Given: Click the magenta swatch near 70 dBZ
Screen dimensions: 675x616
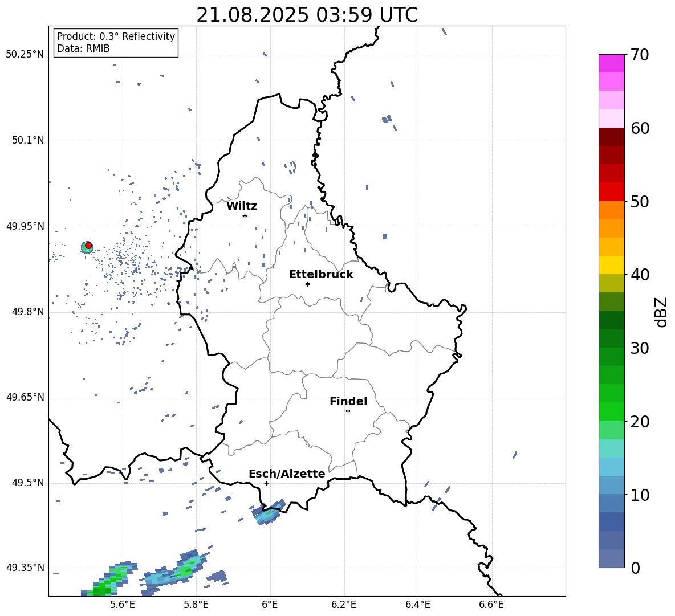Looking at the screenshot, I should point(611,63).
